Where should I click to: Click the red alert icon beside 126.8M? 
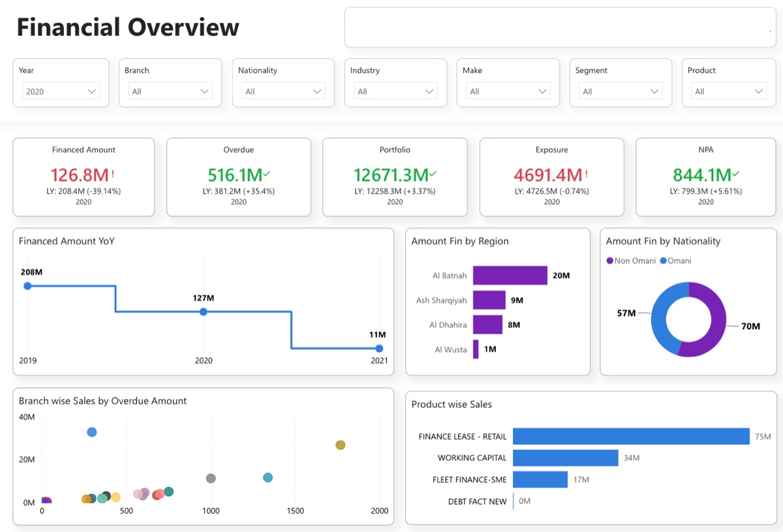(x=113, y=174)
